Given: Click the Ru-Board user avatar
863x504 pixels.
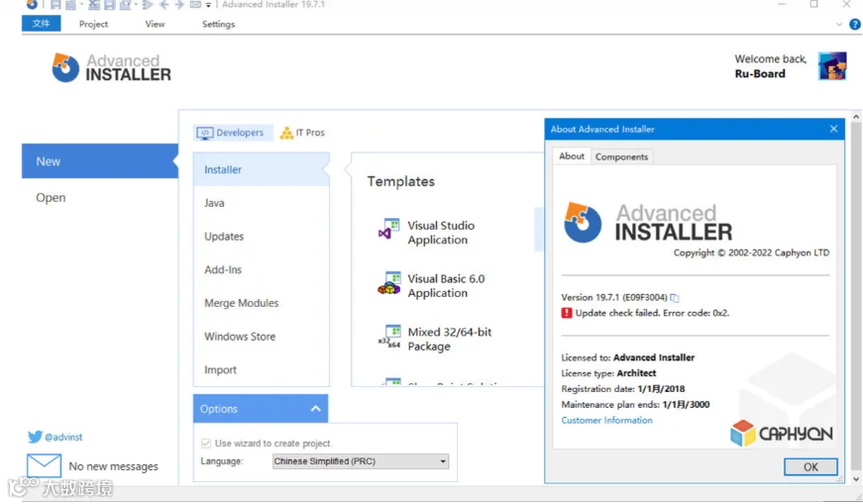Looking at the screenshot, I should point(831,66).
